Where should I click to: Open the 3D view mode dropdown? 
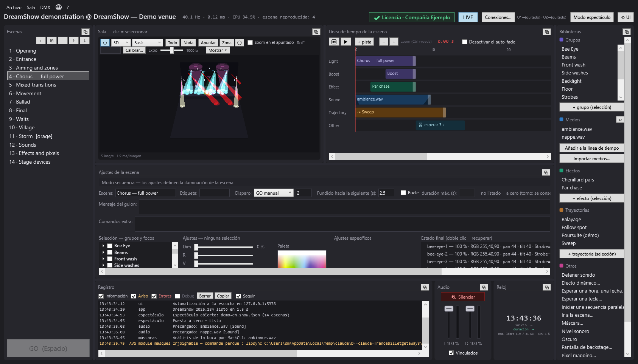pos(121,43)
